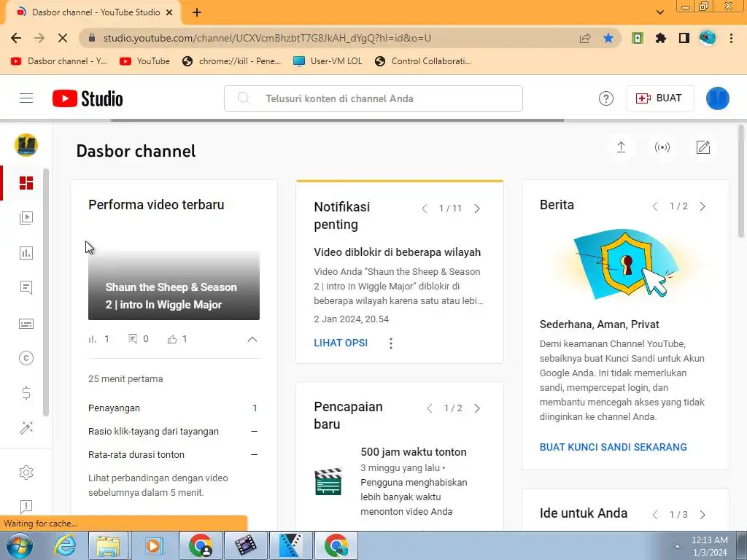Open Chrome three-dot menu
747x560 pixels.
point(731,38)
